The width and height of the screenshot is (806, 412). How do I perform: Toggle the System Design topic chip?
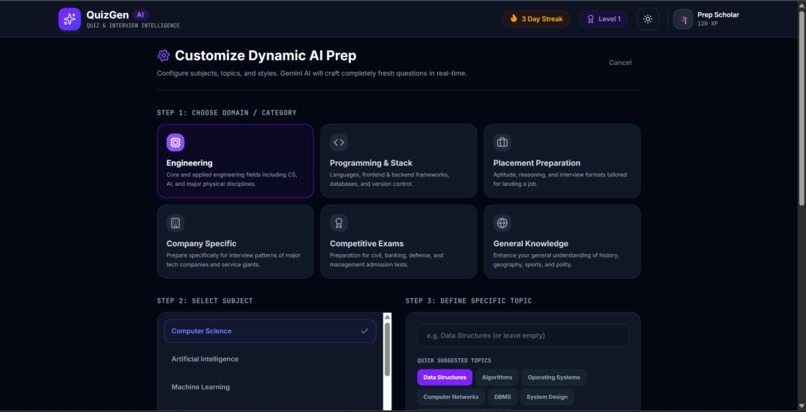click(x=547, y=397)
